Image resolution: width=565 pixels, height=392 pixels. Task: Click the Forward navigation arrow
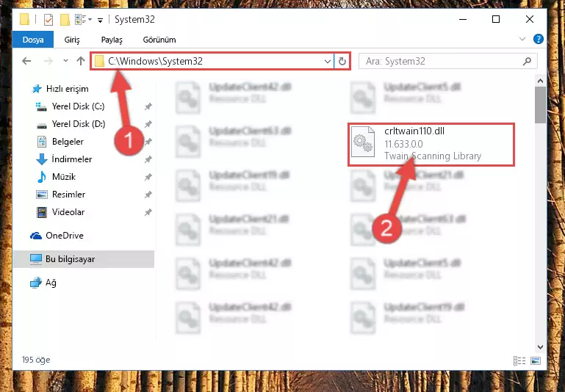(x=48, y=61)
